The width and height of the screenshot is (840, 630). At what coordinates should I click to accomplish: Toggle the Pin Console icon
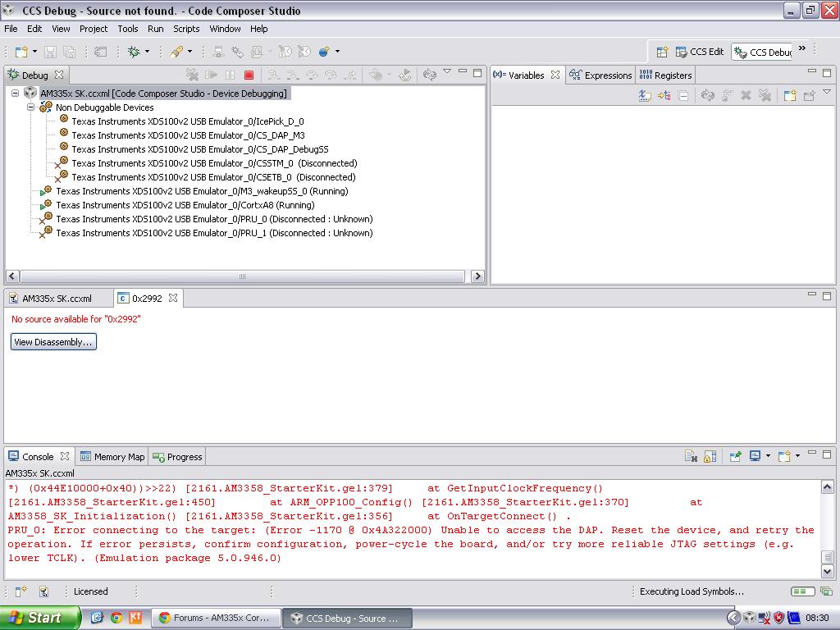(736, 456)
